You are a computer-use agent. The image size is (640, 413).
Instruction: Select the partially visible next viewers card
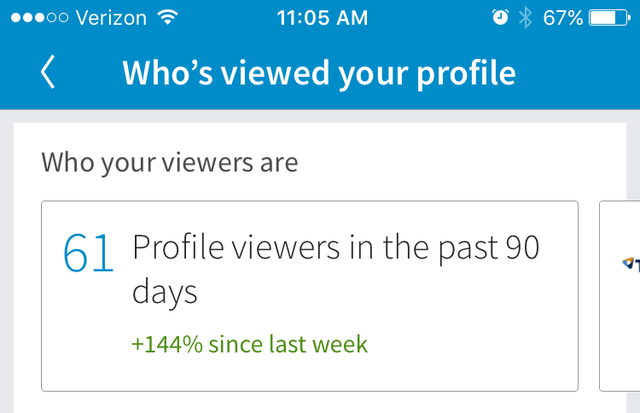click(620, 296)
